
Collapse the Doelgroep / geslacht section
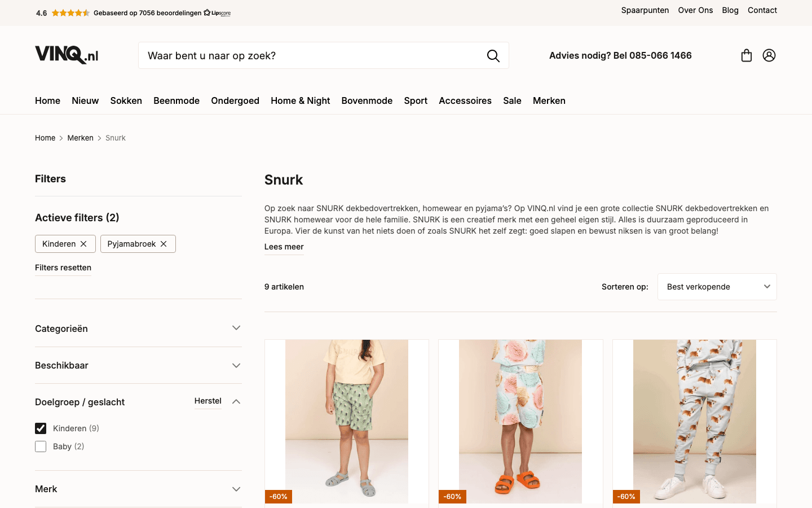236,402
